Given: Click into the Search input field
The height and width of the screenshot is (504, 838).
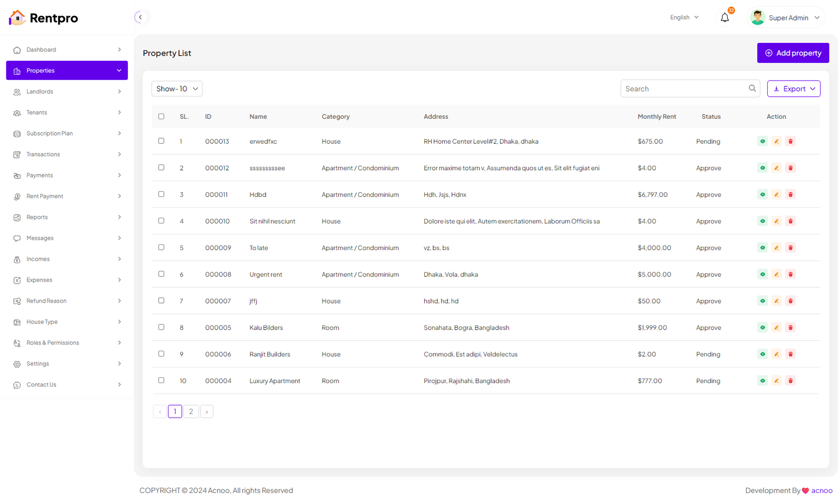Looking at the screenshot, I should point(683,89).
